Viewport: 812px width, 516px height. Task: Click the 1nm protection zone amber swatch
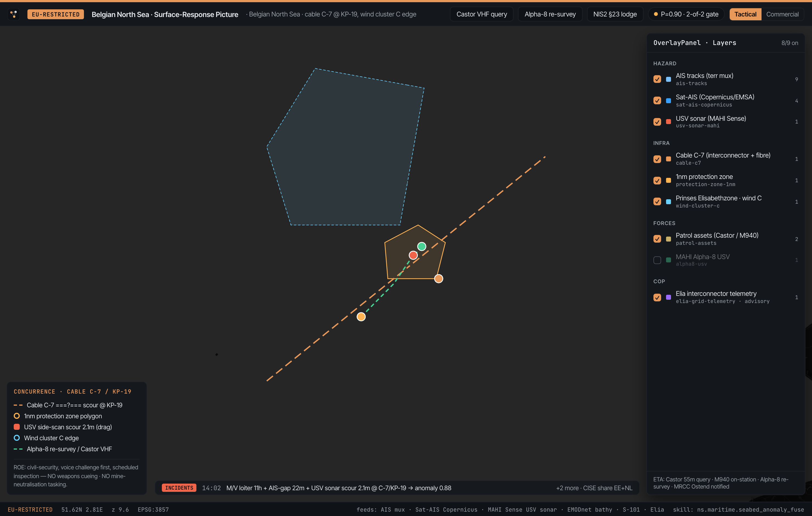(668, 180)
